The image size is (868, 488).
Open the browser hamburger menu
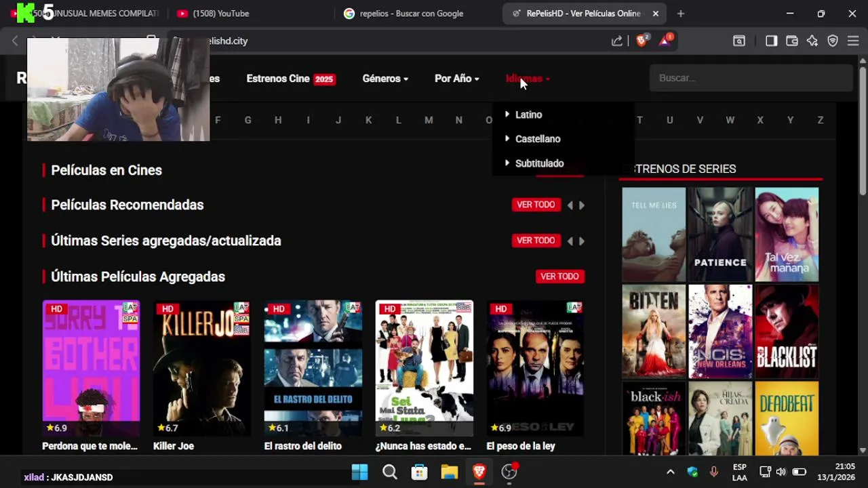pyautogui.click(x=853, y=41)
